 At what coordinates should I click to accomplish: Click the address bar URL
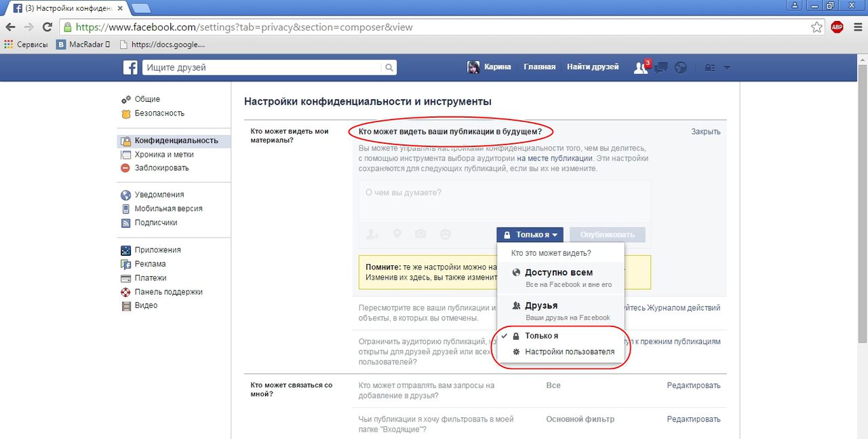(x=244, y=27)
